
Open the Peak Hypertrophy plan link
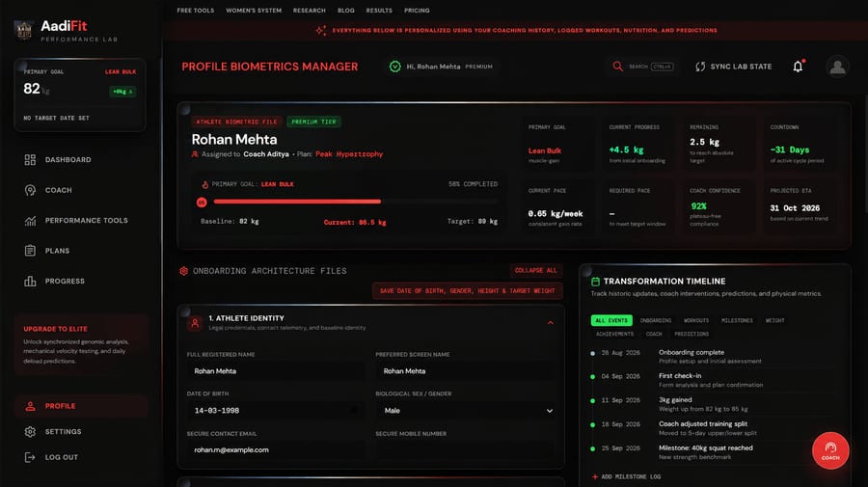coord(349,154)
